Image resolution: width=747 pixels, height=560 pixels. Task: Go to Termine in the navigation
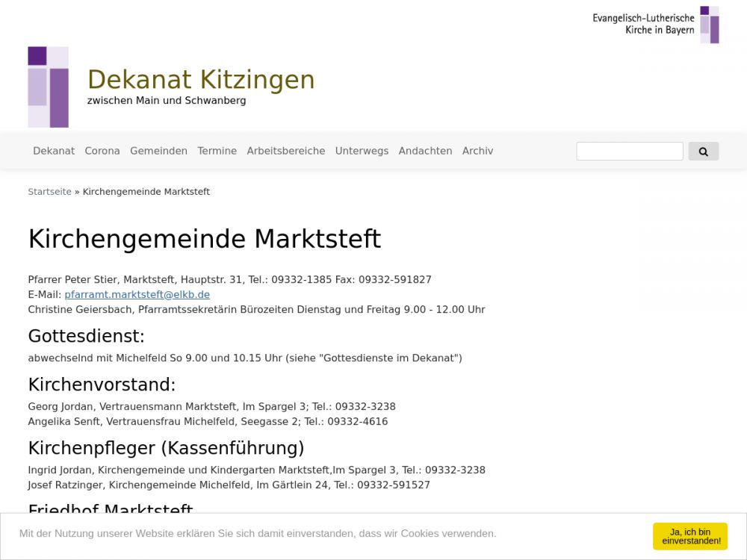(217, 151)
